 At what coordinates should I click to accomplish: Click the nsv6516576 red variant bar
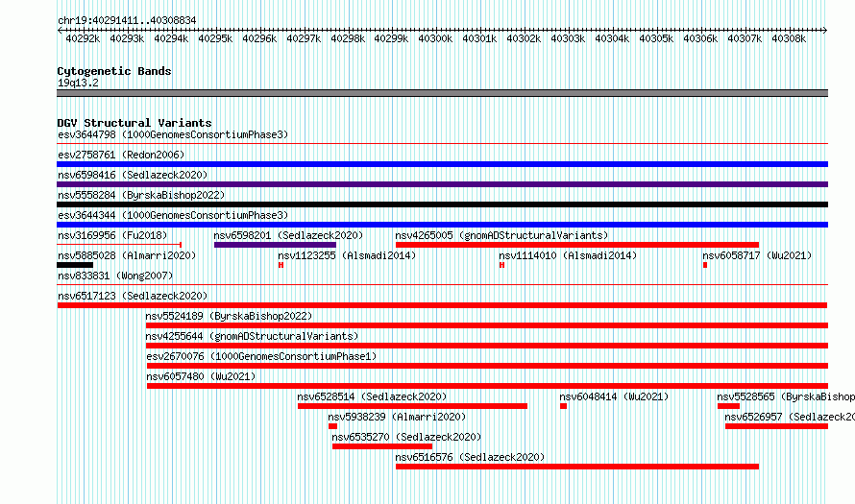tap(577, 467)
